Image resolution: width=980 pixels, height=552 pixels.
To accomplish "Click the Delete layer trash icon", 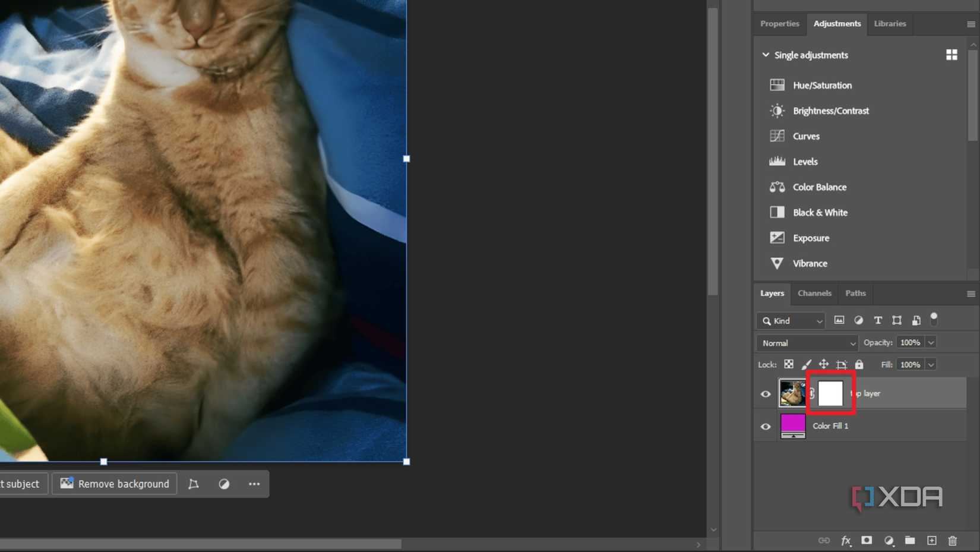I will click(x=953, y=541).
